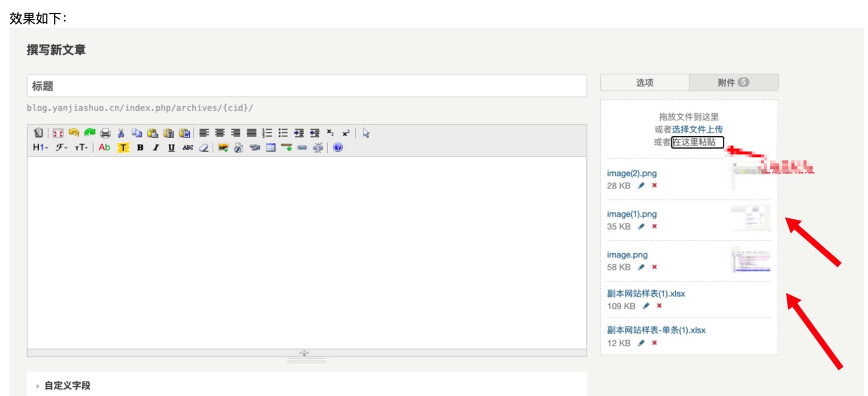Click inside the article editor body

click(x=307, y=253)
